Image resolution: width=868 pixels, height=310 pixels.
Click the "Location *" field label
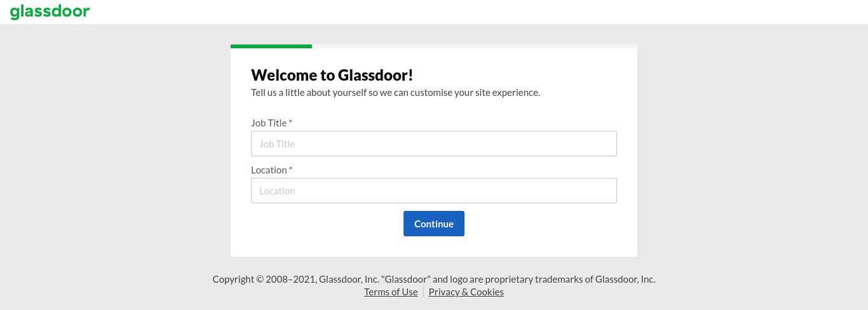click(271, 170)
